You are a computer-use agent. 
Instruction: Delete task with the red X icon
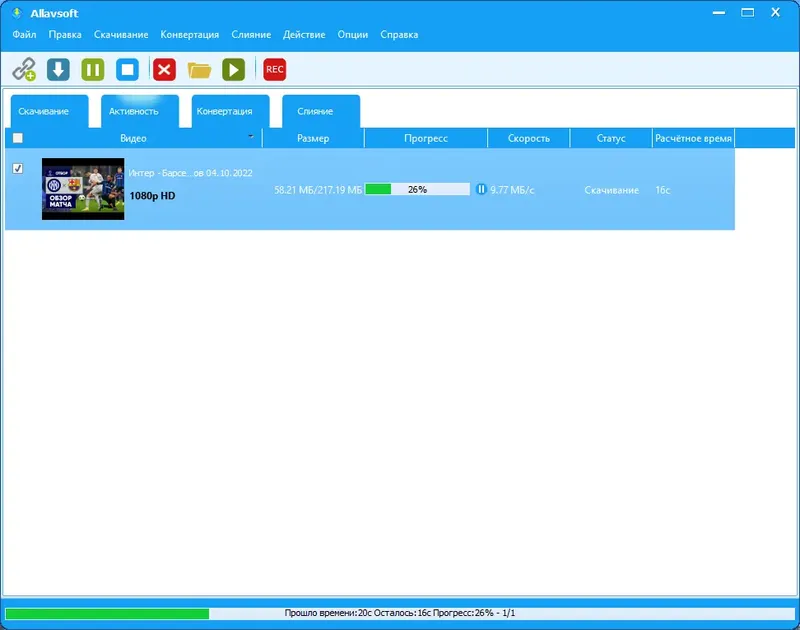[x=164, y=69]
